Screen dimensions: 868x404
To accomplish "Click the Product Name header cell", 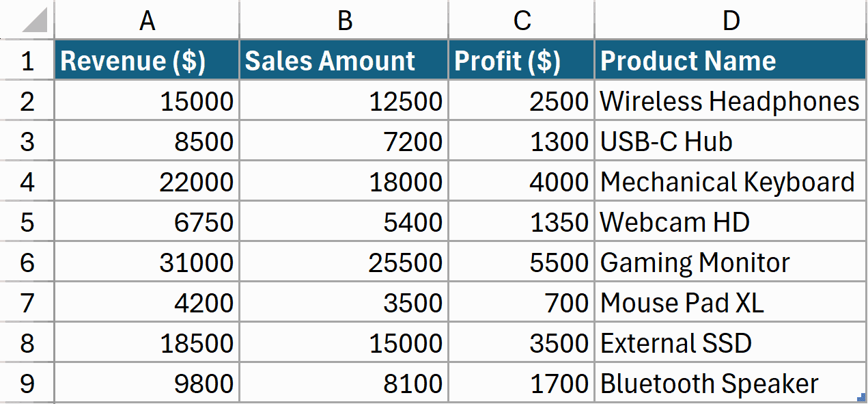I will pyautogui.click(x=730, y=60).
